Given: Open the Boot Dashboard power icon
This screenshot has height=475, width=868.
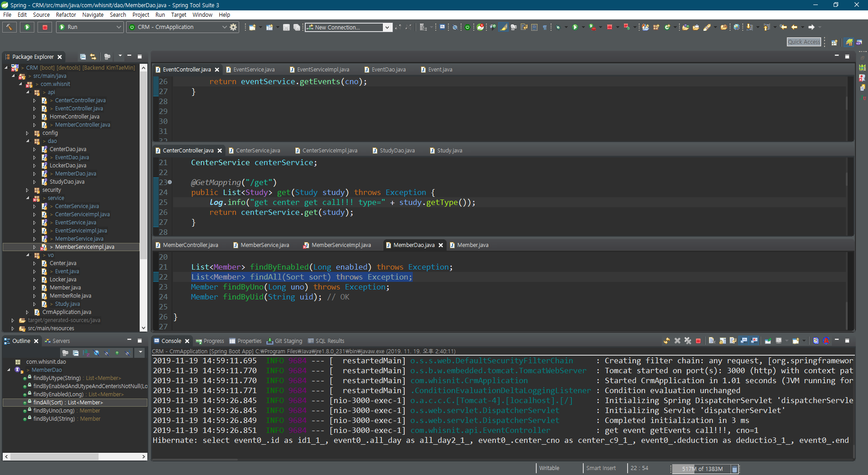Looking at the screenshot, I should pyautogui.click(x=467, y=27).
